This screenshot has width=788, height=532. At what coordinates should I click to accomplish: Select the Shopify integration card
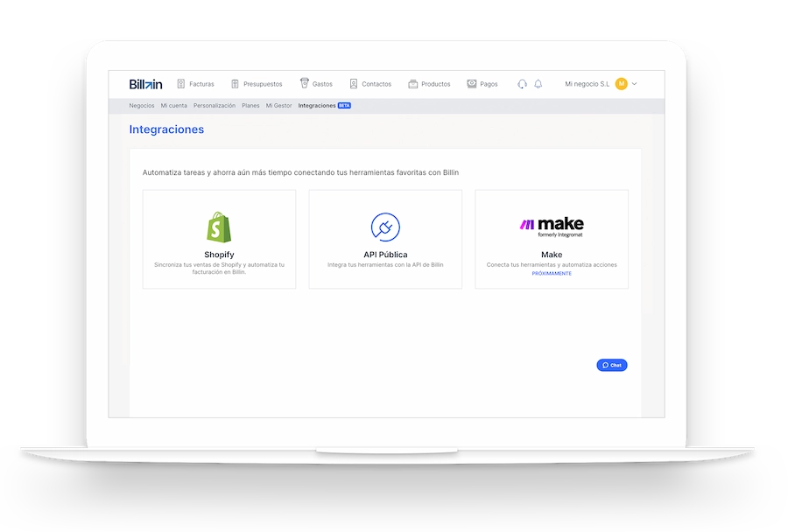pos(219,239)
